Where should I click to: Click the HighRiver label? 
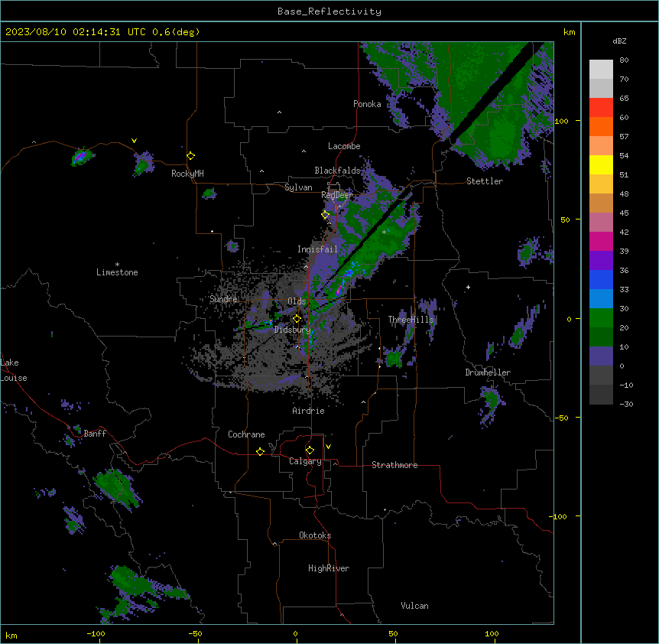tap(329, 568)
